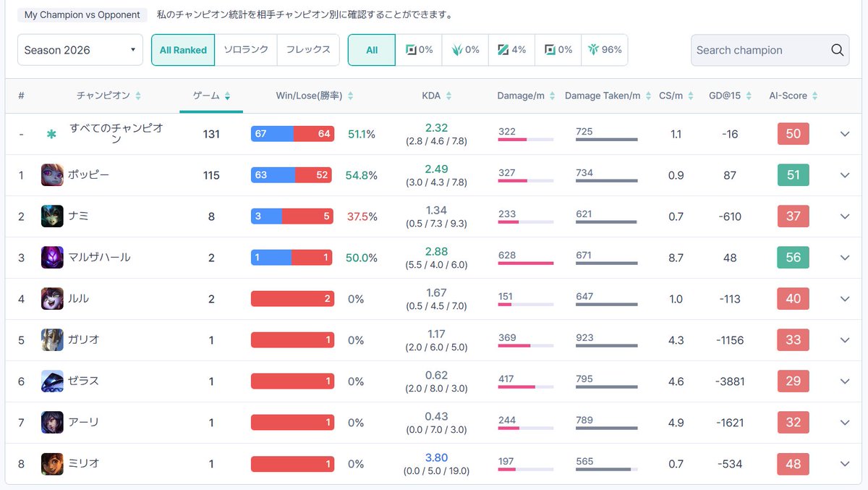Click CS/m value 8.7 for マルザハール
Screen dimensions: 868x490
point(676,258)
